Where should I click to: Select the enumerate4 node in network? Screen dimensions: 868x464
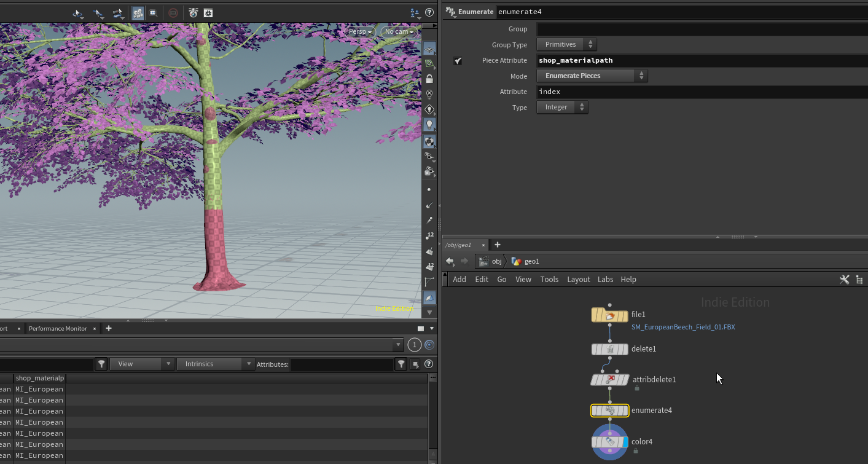coord(609,411)
